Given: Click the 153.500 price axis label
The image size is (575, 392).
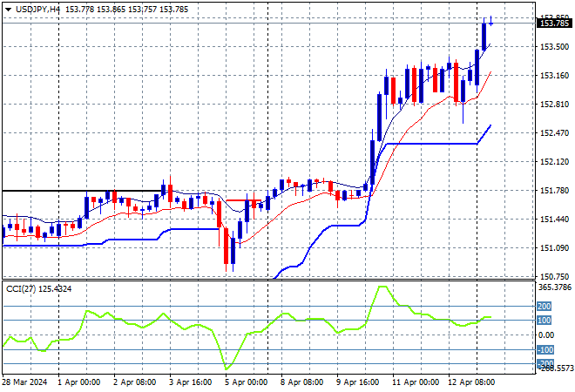Looking at the screenshot, I should 554,46.
